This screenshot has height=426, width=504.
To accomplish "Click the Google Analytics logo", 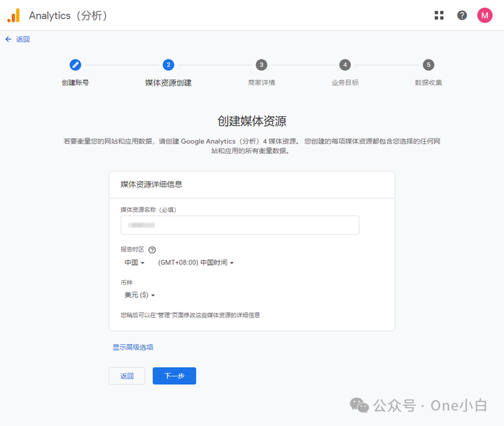I will pos(13,15).
